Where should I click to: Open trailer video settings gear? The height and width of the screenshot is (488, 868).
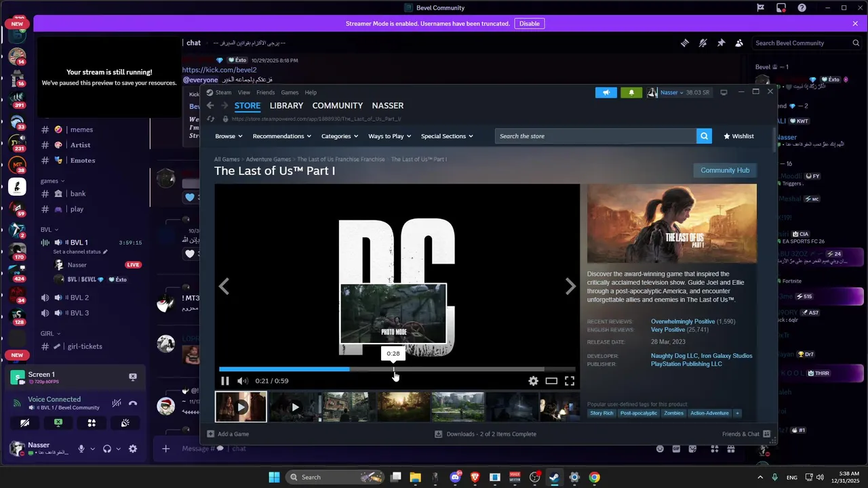click(533, 381)
